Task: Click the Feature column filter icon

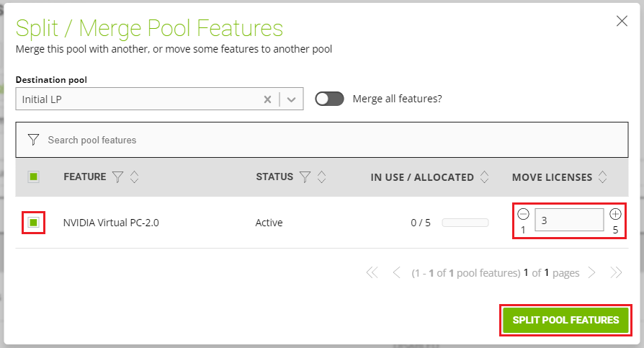Action: tap(118, 177)
